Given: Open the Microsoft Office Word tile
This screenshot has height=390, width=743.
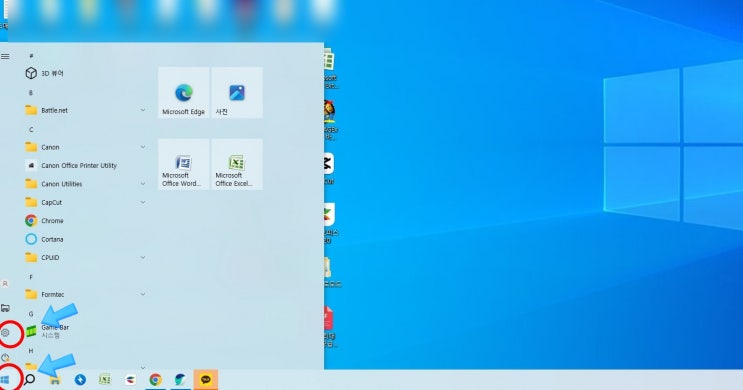Looking at the screenshot, I should pos(184,164).
